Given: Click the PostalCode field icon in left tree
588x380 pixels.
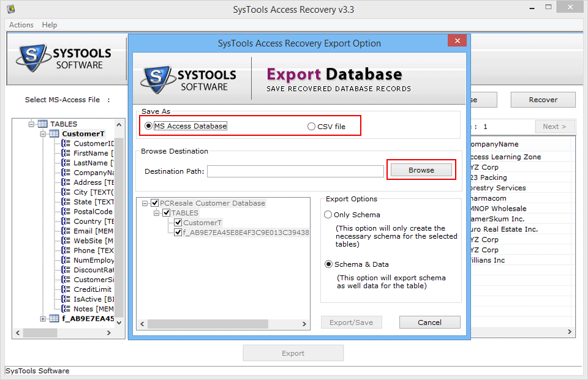Looking at the screenshot, I should [x=66, y=211].
